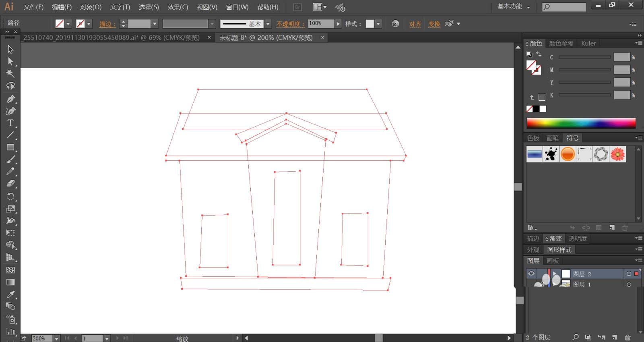The height and width of the screenshot is (342, 644).
Task: Click the red flower symbol thumbnail
Action: 618,154
